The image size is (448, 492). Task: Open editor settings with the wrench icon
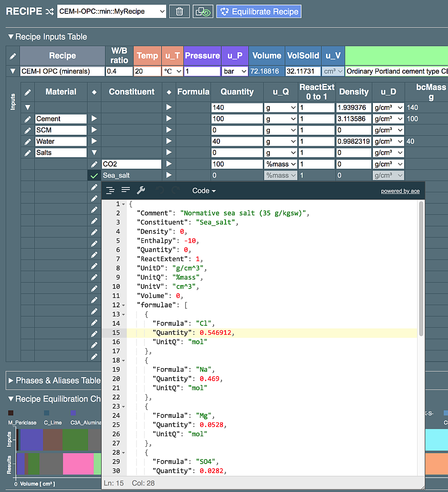(142, 190)
